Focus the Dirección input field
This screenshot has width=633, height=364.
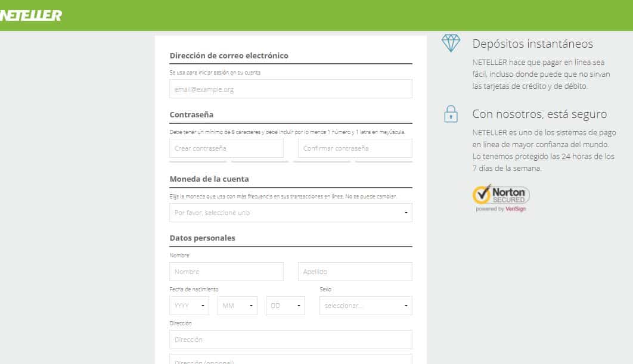click(291, 340)
